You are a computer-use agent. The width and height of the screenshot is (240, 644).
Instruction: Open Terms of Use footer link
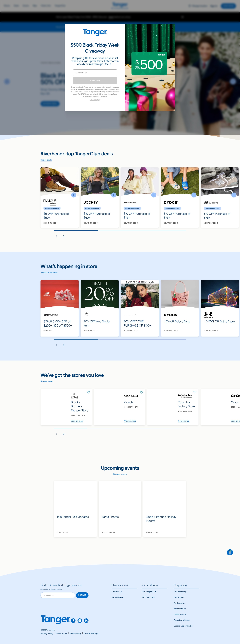click(x=61, y=634)
